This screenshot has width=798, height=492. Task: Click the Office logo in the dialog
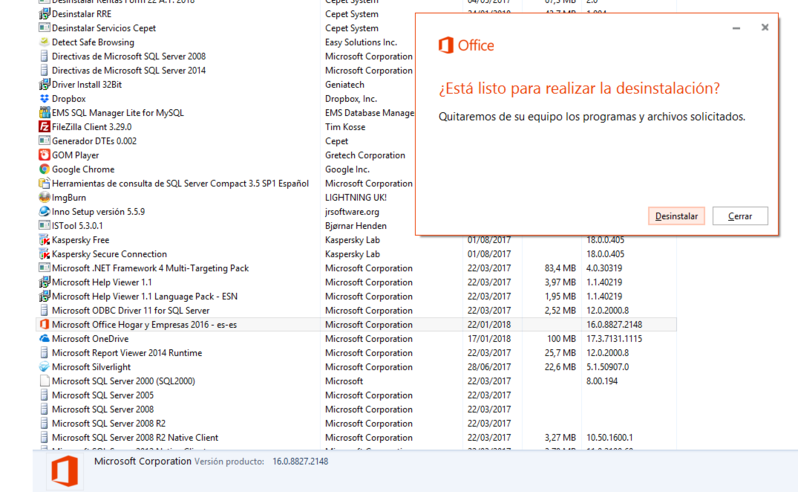[466, 45]
